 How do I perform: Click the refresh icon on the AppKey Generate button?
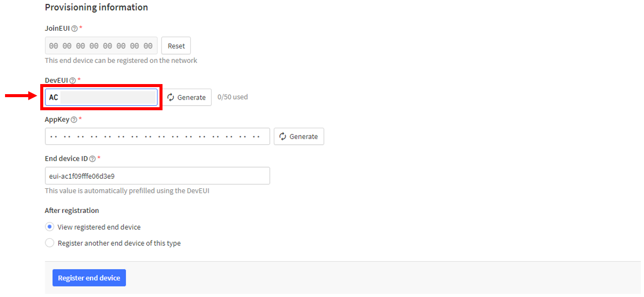283,136
